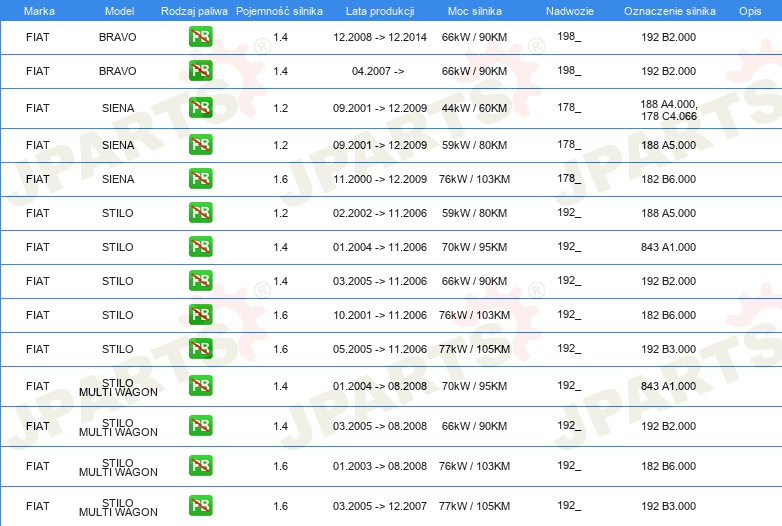The width and height of the screenshot is (782, 526).
Task: Select the production date 04.2007 ->
Action: point(378,71)
